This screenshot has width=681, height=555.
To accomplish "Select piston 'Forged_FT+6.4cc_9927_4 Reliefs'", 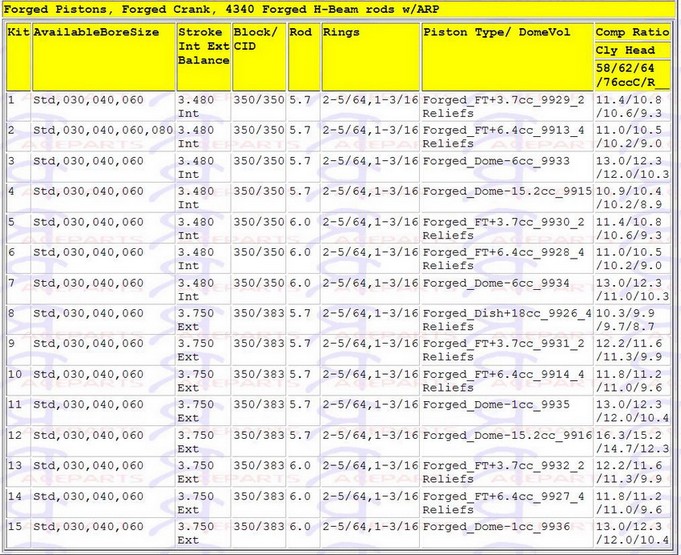I will [x=507, y=502].
